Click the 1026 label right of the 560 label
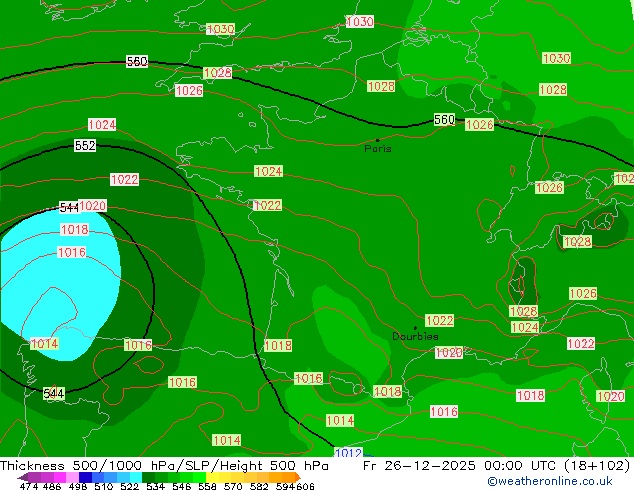 tap(480, 125)
